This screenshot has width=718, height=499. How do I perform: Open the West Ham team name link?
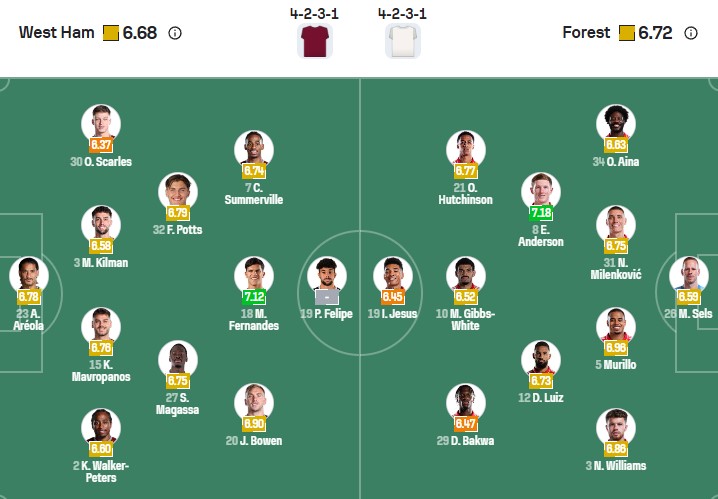tap(56, 33)
